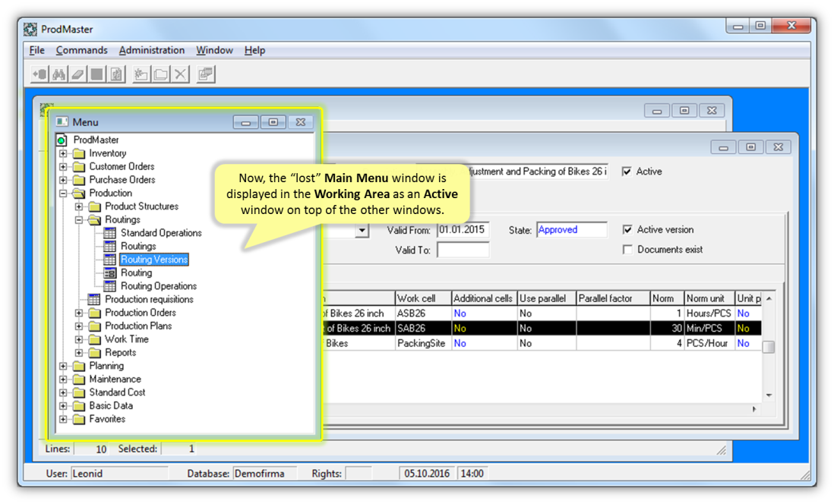The image size is (834, 504).
Task: Open the Window menu
Action: (214, 50)
